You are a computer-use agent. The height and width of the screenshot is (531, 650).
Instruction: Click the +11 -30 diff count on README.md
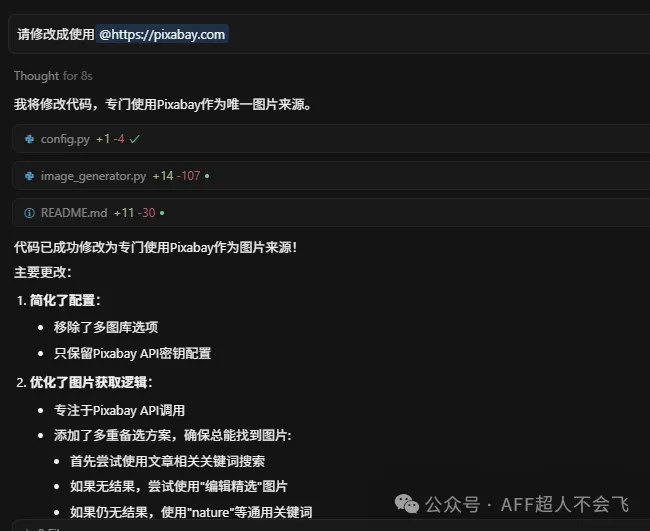134,213
